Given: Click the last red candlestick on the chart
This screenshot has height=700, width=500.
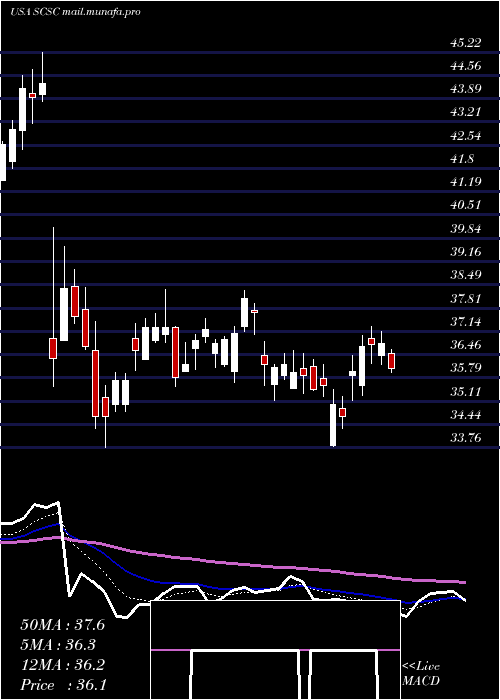Looking at the screenshot, I should coord(392,361).
